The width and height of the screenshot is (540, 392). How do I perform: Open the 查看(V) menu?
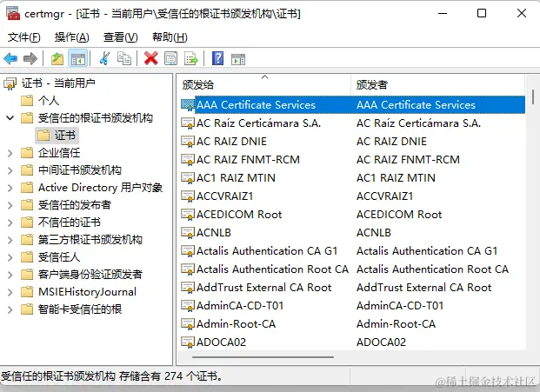121,37
